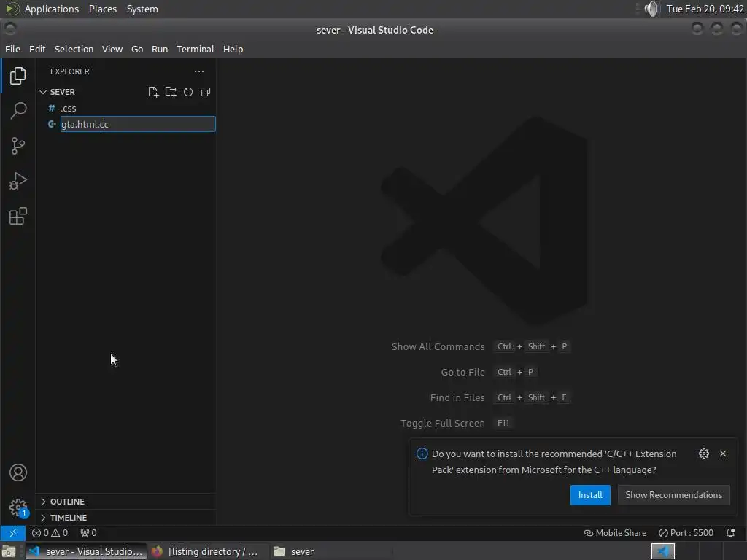Image resolution: width=747 pixels, height=560 pixels.
Task: Open the File menu
Action: pos(12,49)
